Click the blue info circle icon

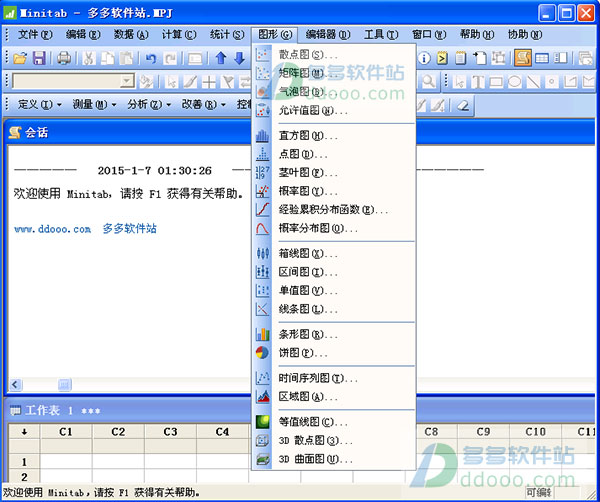point(424,58)
